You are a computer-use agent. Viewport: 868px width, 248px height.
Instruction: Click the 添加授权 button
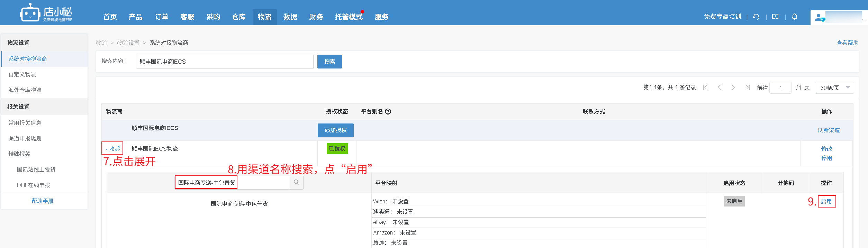click(335, 130)
